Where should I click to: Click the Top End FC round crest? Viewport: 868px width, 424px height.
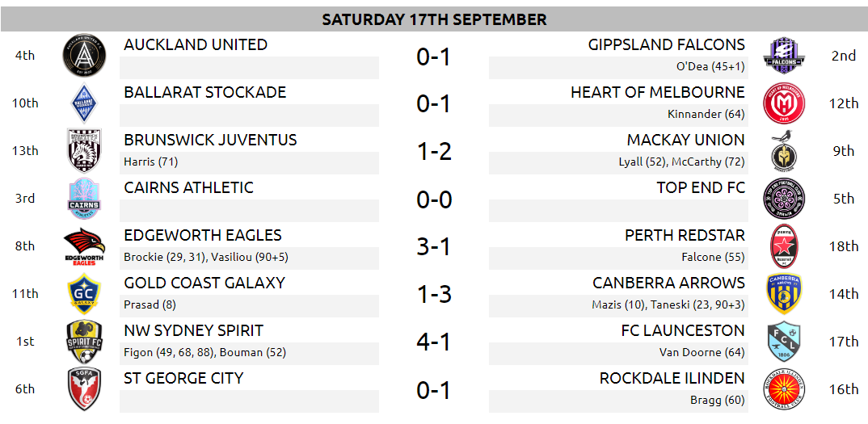(783, 199)
